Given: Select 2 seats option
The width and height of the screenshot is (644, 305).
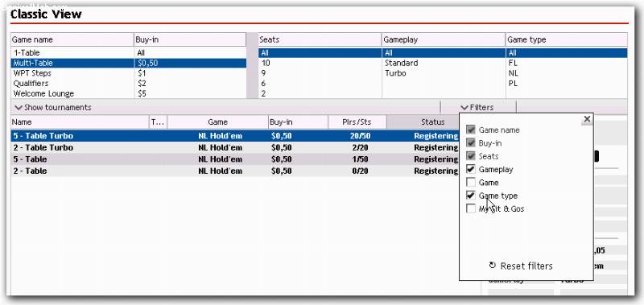Looking at the screenshot, I should [x=320, y=93].
